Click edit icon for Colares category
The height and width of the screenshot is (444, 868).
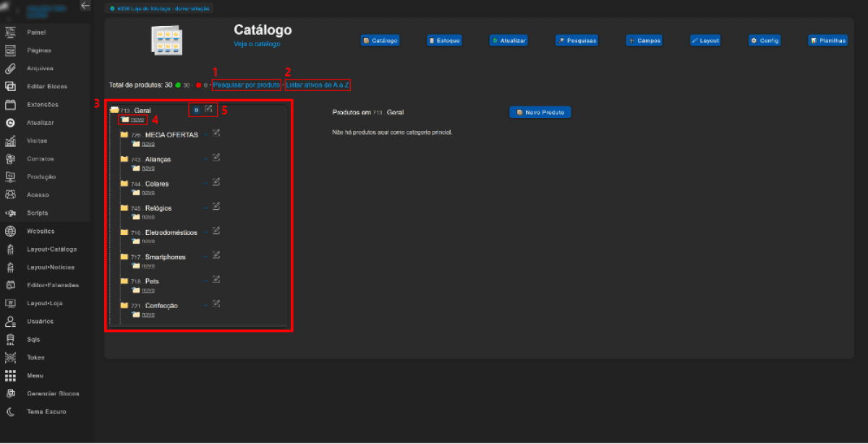(216, 182)
